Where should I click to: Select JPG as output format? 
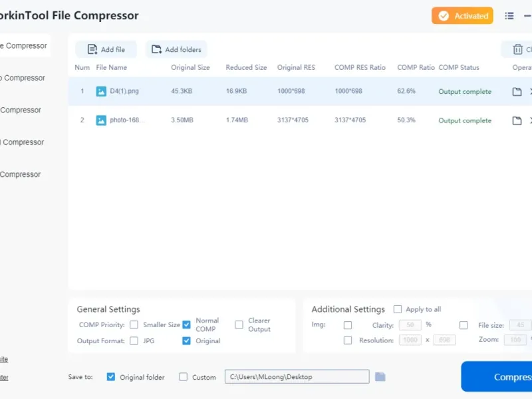point(134,340)
